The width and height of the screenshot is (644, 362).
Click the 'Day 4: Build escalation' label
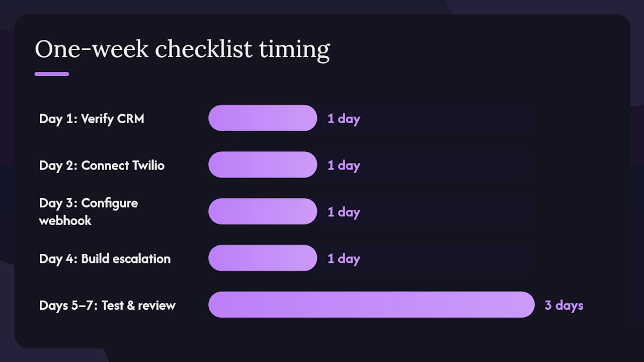[x=105, y=259]
